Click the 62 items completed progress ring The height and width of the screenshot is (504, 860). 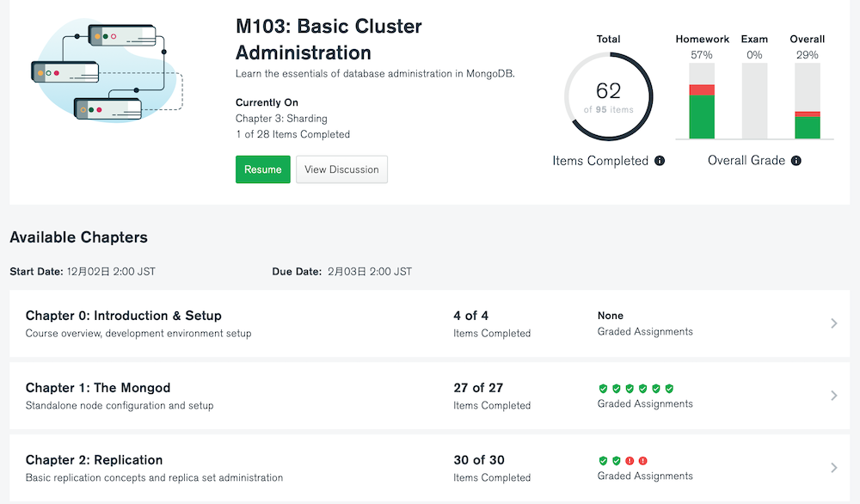(609, 96)
